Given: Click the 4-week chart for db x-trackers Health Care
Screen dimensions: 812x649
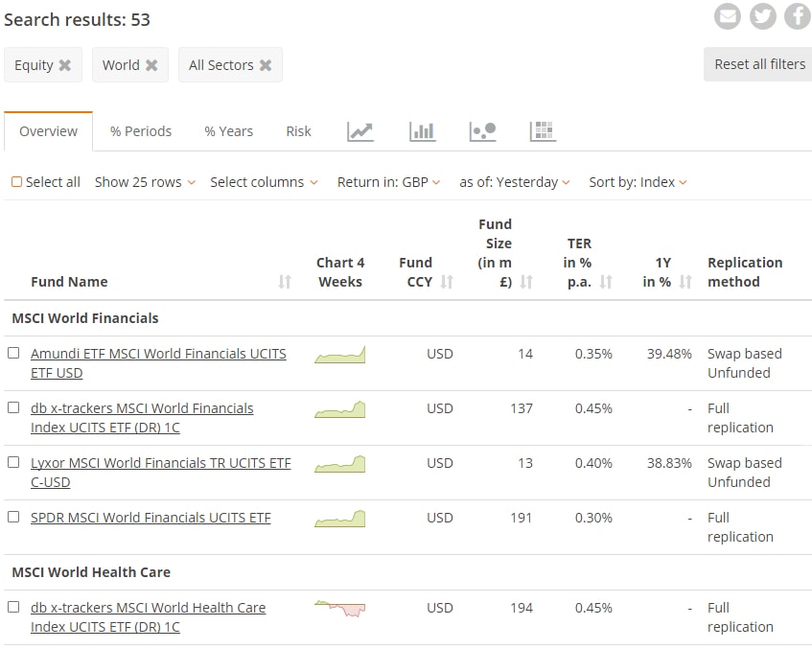Looking at the screenshot, I should click(340, 609).
